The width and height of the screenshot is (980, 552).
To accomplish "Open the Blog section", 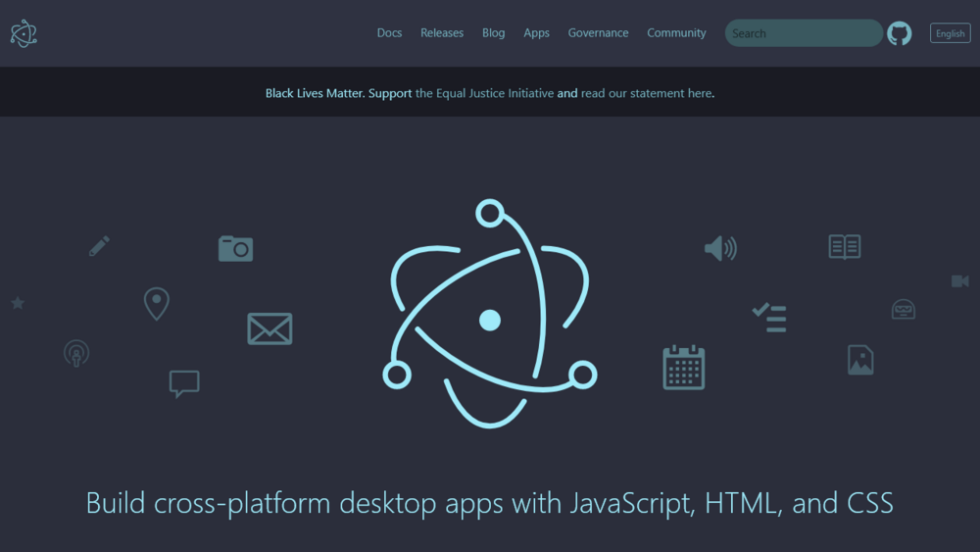I will pos(493,33).
